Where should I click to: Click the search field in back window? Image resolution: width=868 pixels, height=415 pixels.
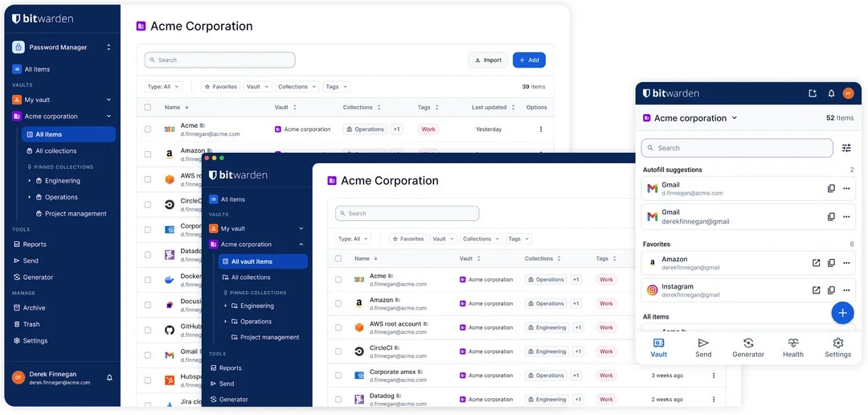coord(219,60)
